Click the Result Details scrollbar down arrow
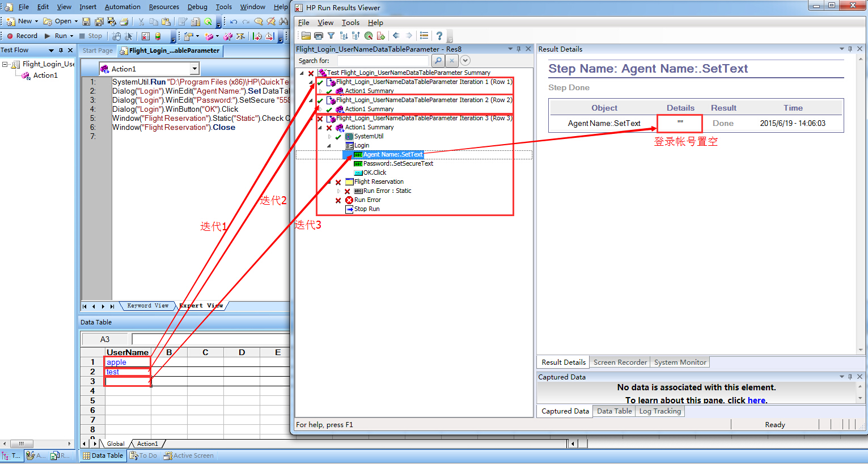Viewport: 868px width, 464px height. pos(860,350)
